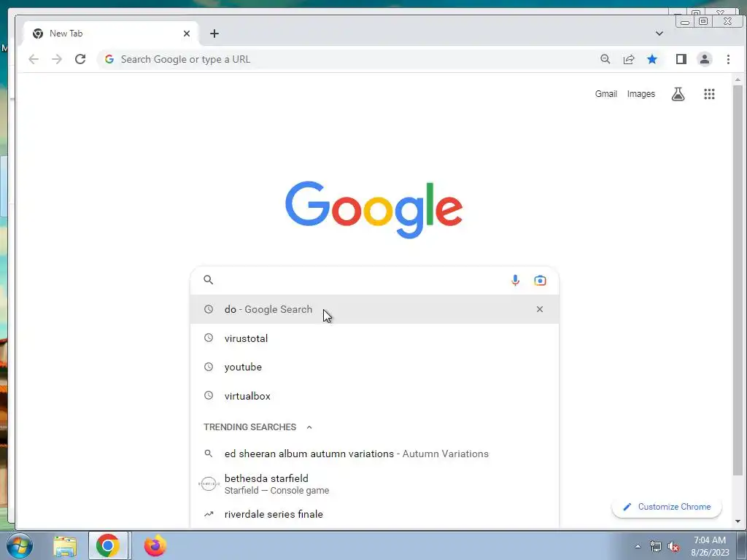The width and height of the screenshot is (747, 560).
Task: Open a new tab with the plus button
Action: point(214,34)
